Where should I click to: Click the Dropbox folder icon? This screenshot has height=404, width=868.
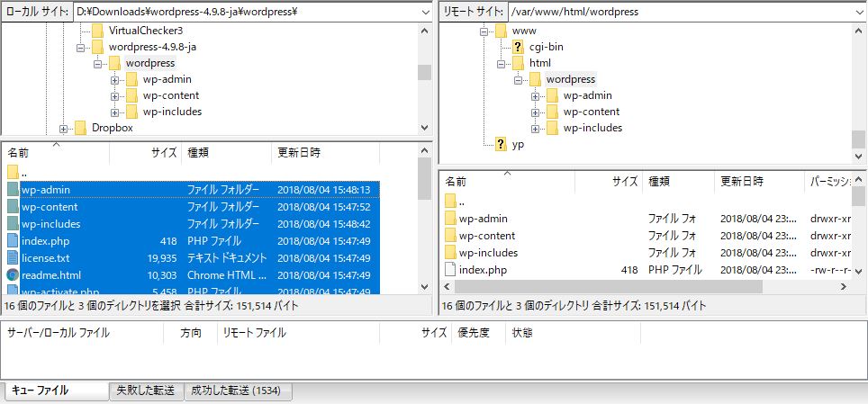click(81, 128)
